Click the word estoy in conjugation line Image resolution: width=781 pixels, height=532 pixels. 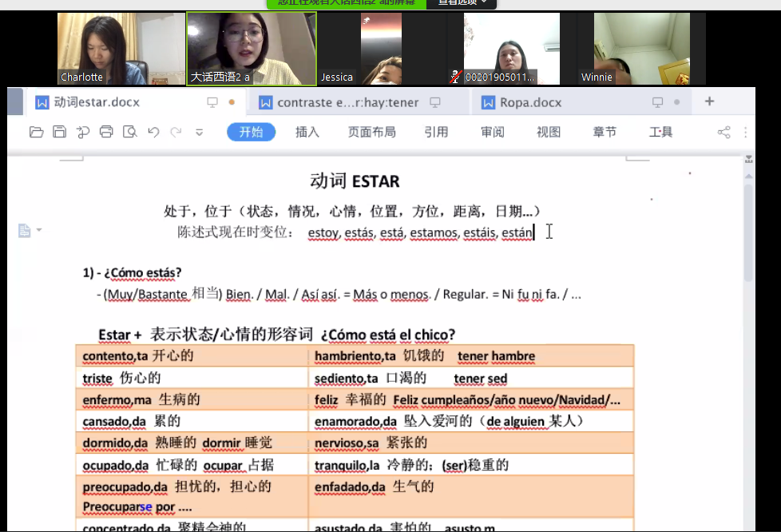[x=323, y=232]
